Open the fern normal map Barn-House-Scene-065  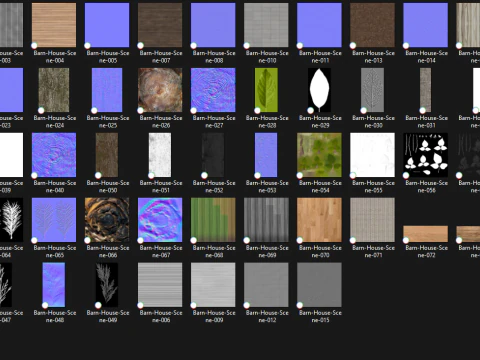point(54,220)
